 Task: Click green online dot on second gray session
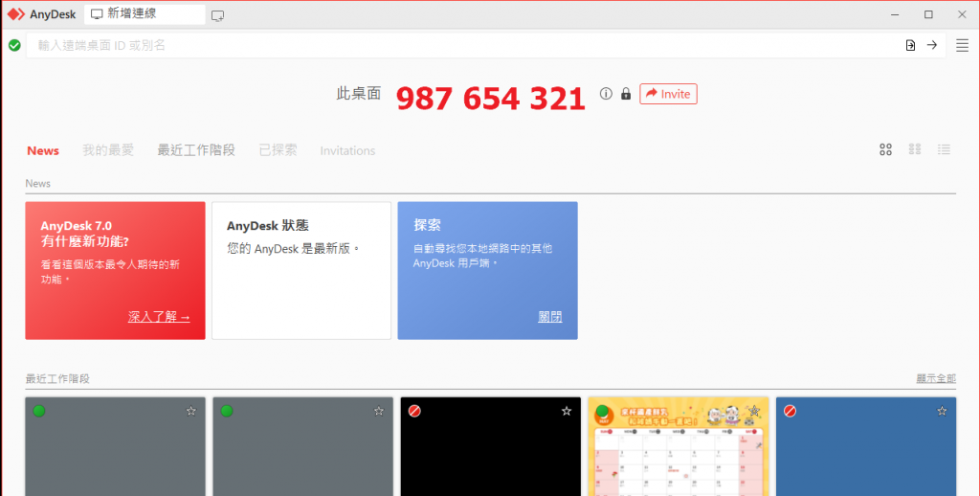tap(227, 411)
